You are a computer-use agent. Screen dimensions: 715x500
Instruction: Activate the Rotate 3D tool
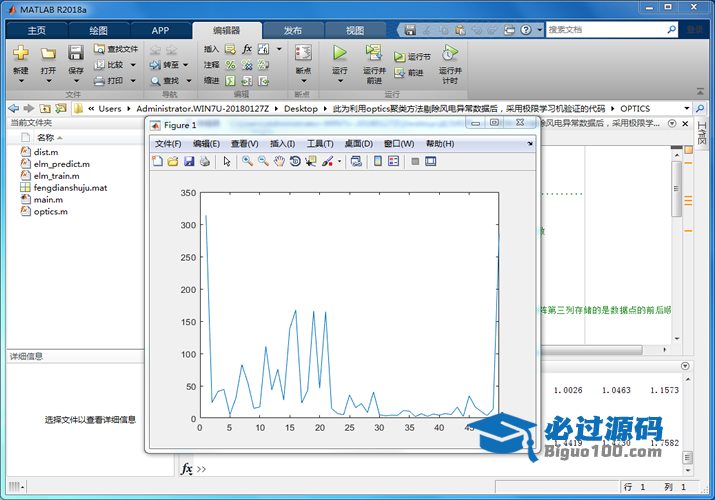[295, 161]
